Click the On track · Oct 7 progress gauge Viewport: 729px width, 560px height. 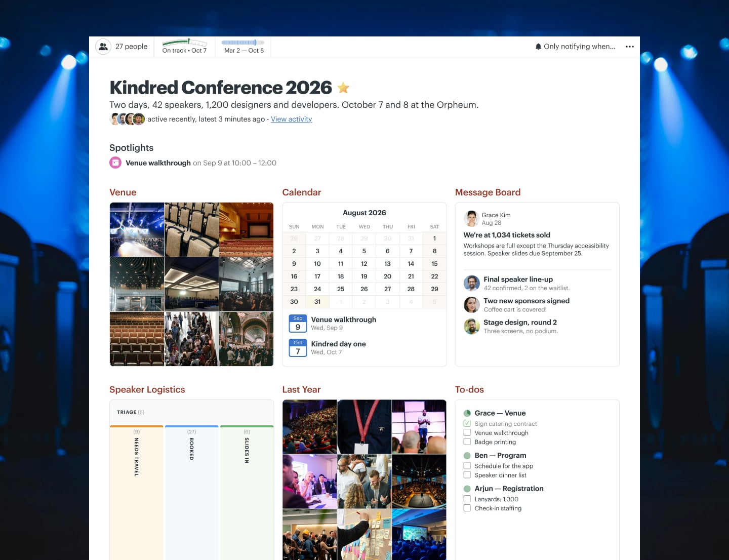pos(184,47)
